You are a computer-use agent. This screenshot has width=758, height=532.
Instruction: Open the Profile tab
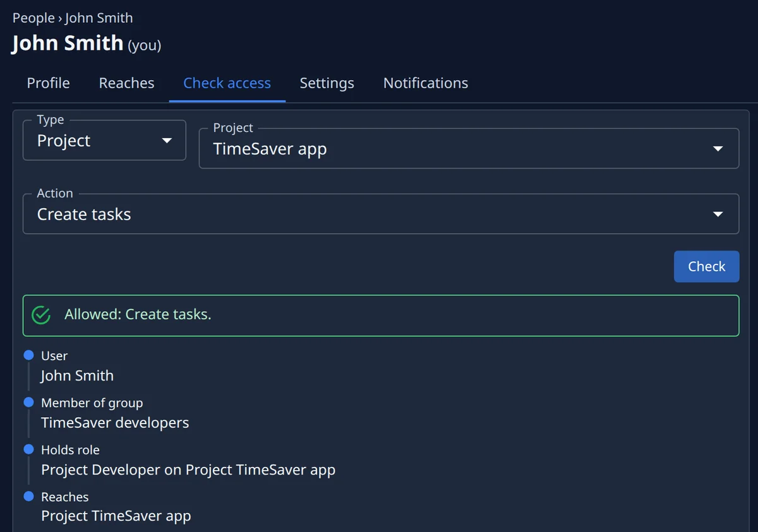48,83
